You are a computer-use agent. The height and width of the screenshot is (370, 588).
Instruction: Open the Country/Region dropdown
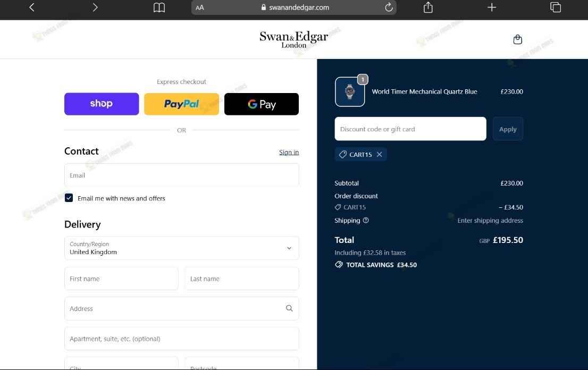[181, 248]
